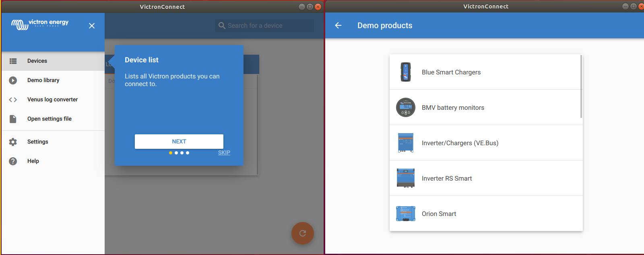Click the Devices list icon in sidebar
The height and width of the screenshot is (255, 644).
[13, 61]
